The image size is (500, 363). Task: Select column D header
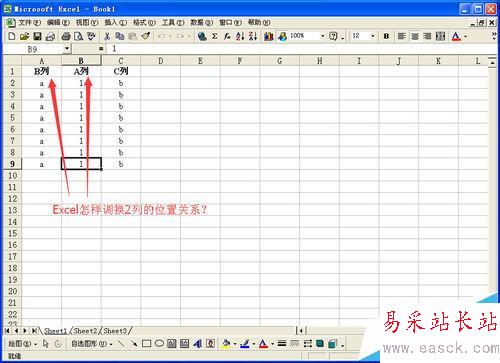click(161, 61)
